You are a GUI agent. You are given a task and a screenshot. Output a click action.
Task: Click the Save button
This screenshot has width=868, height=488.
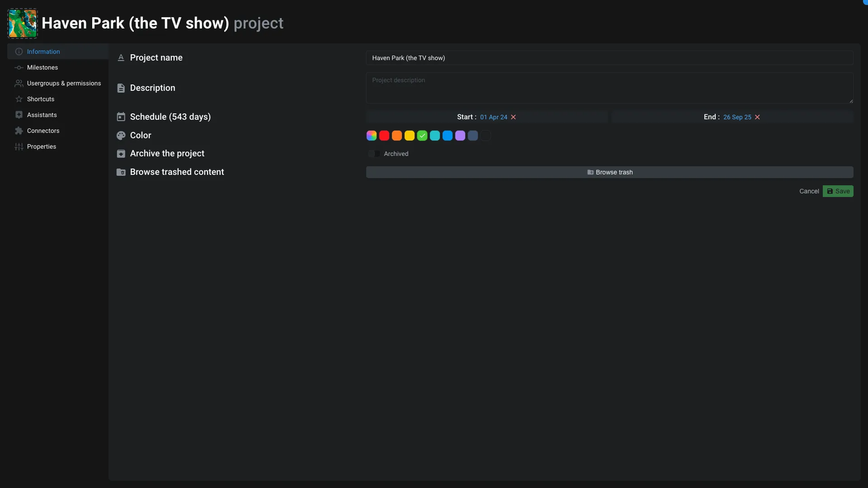pos(838,191)
